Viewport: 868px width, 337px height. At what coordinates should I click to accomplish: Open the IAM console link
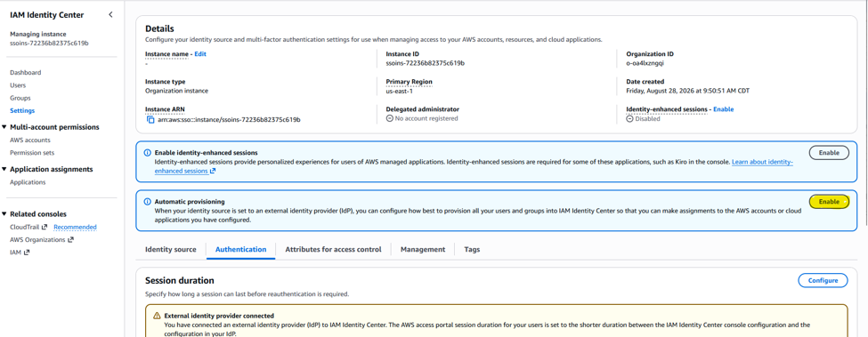pos(16,253)
